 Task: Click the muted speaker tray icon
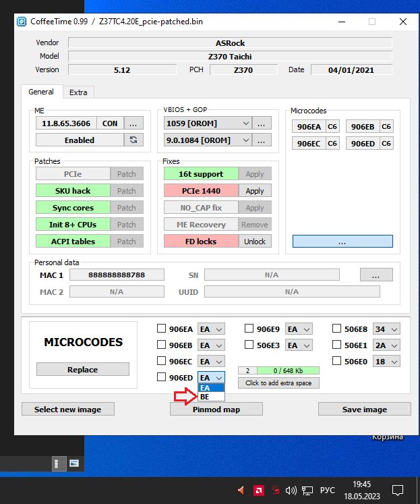click(x=243, y=491)
